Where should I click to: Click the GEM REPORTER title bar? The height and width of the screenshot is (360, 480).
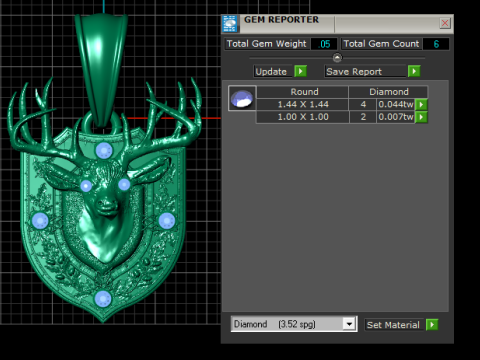pos(337,23)
